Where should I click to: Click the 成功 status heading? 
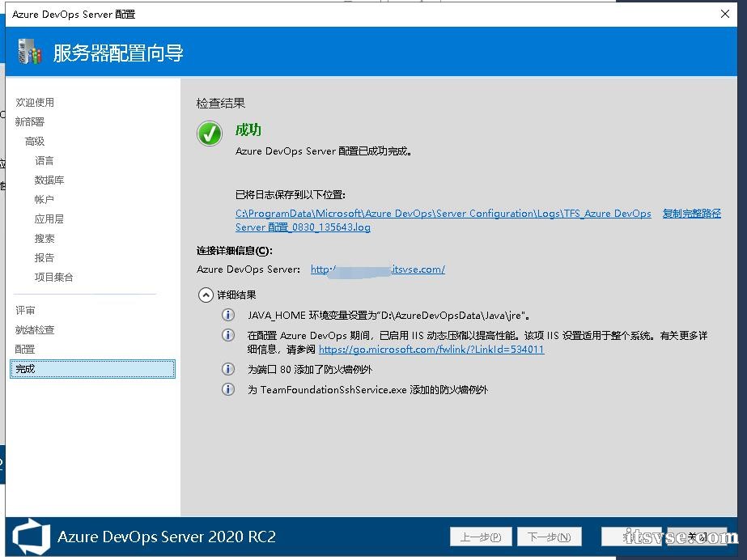click(x=248, y=130)
